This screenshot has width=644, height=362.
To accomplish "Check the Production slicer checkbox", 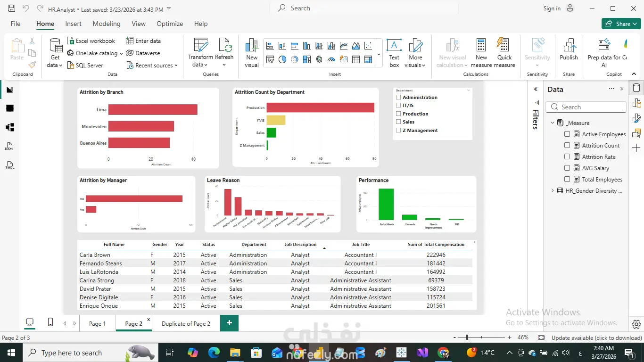I will pos(398,114).
